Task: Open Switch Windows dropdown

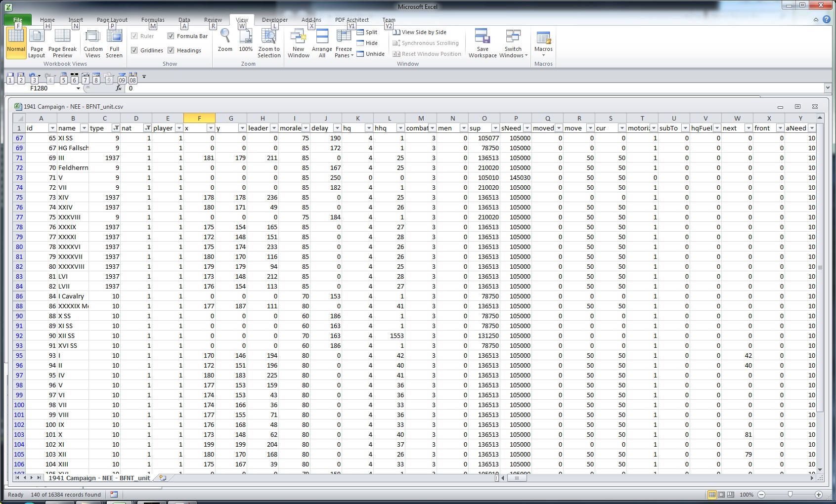Action: click(x=513, y=43)
